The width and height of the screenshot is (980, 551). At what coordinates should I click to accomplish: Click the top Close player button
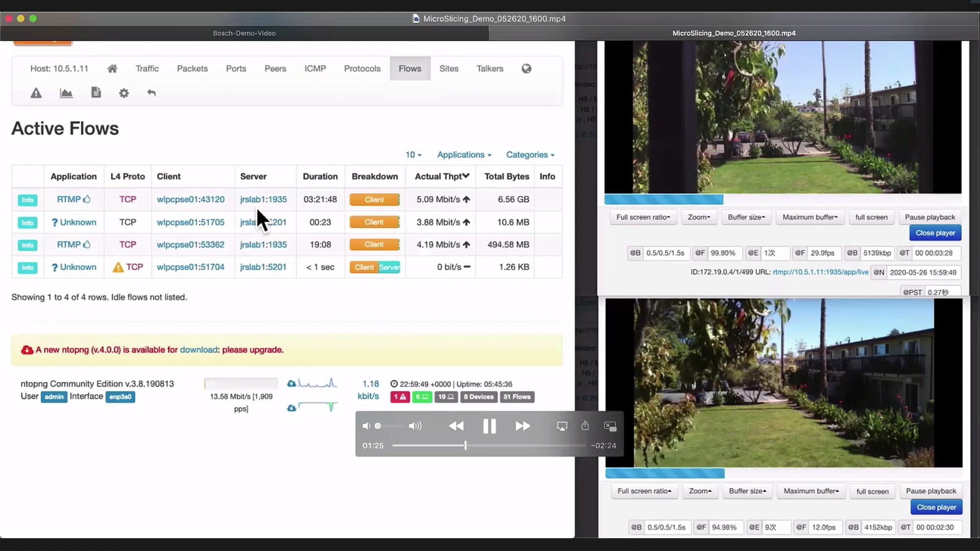pyautogui.click(x=935, y=233)
